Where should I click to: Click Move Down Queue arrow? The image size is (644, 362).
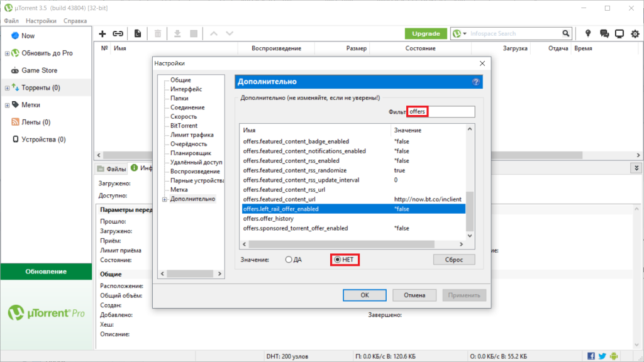[x=230, y=34]
